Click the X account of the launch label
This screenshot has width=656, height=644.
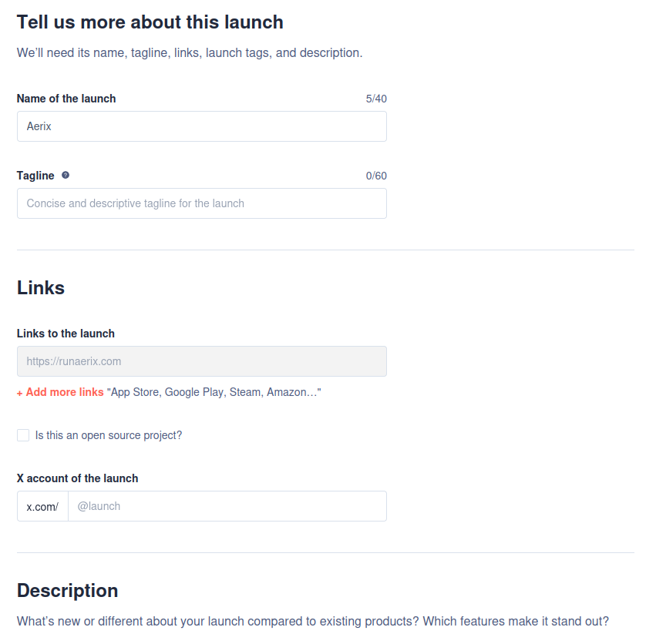77,478
